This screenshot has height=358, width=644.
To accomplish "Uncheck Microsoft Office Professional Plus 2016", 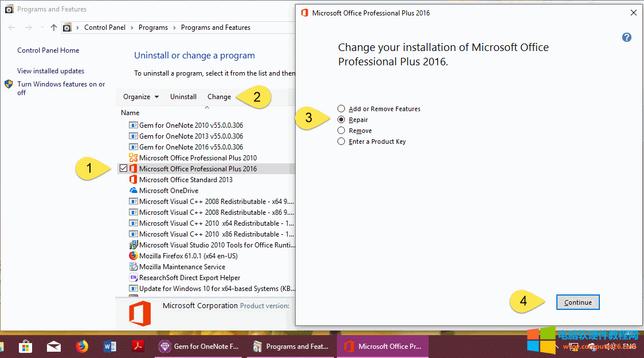I will tap(123, 168).
